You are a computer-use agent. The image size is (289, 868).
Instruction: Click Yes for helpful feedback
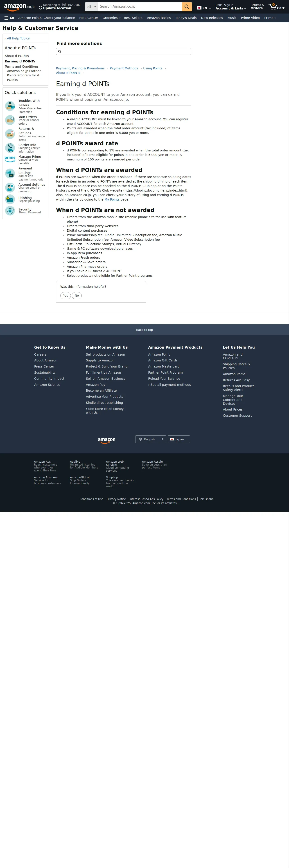click(65, 295)
